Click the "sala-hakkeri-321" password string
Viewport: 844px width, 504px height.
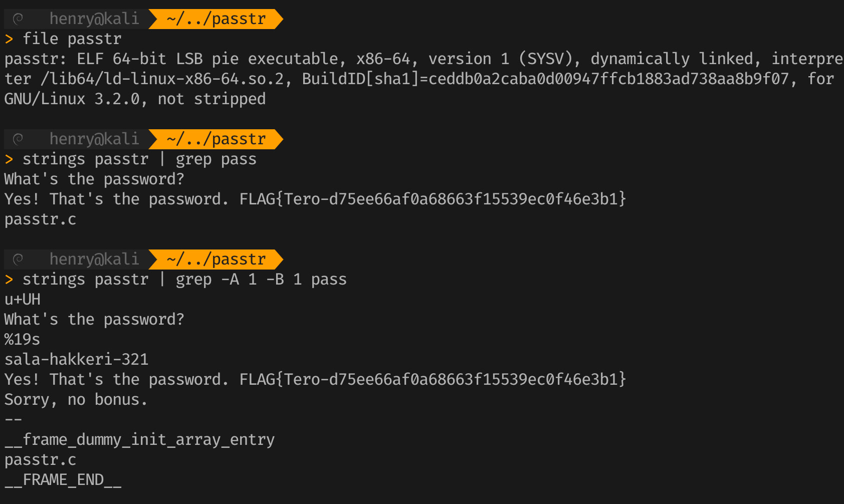tap(76, 359)
